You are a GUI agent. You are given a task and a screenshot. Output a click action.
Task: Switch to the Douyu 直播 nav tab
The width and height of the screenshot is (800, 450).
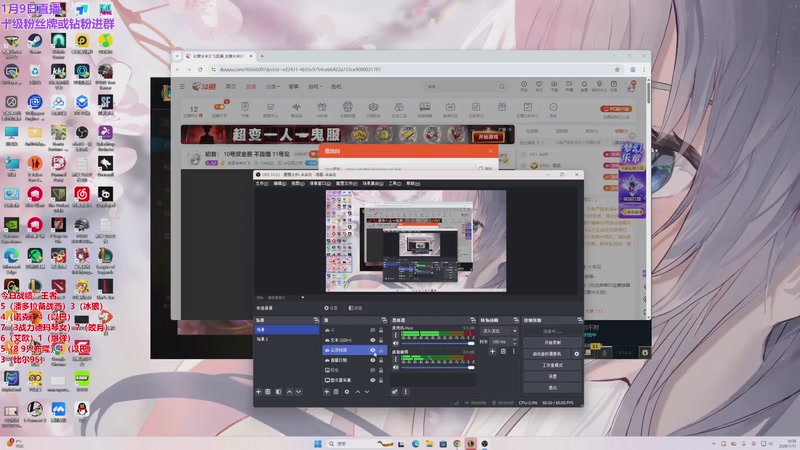tap(251, 87)
